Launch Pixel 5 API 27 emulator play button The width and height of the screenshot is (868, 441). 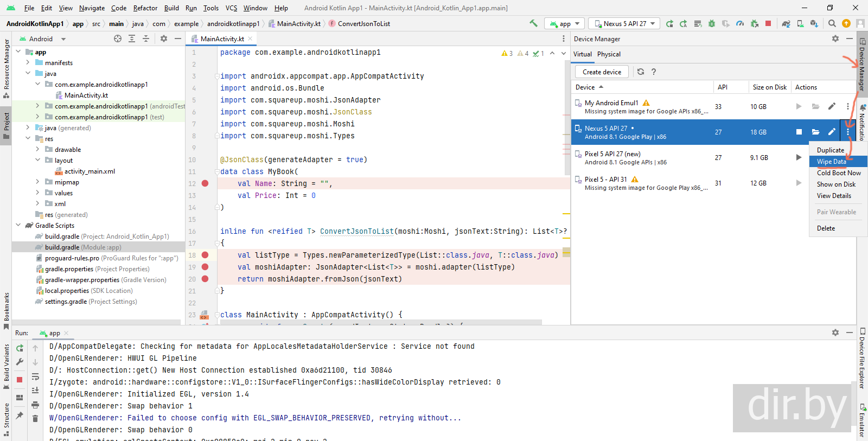799,157
